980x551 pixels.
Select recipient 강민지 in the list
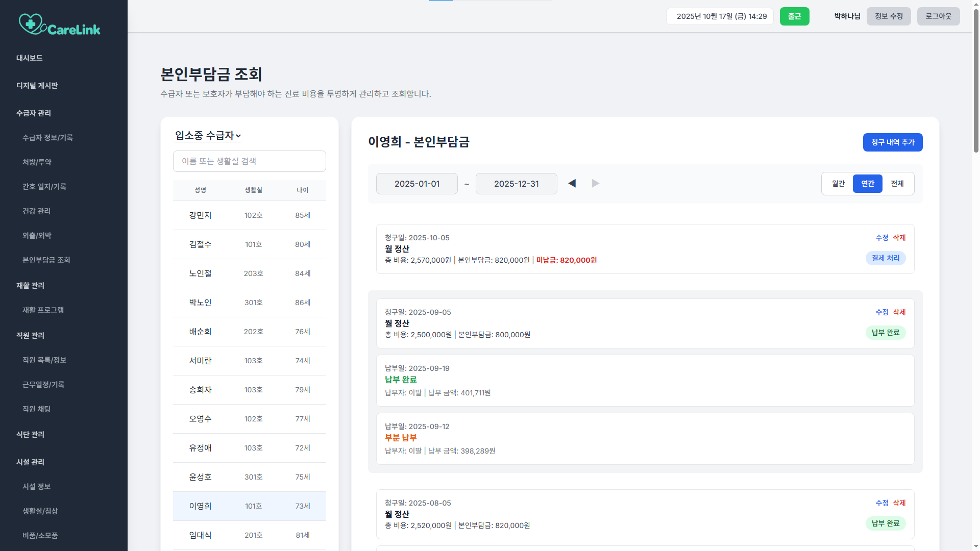tap(250, 215)
